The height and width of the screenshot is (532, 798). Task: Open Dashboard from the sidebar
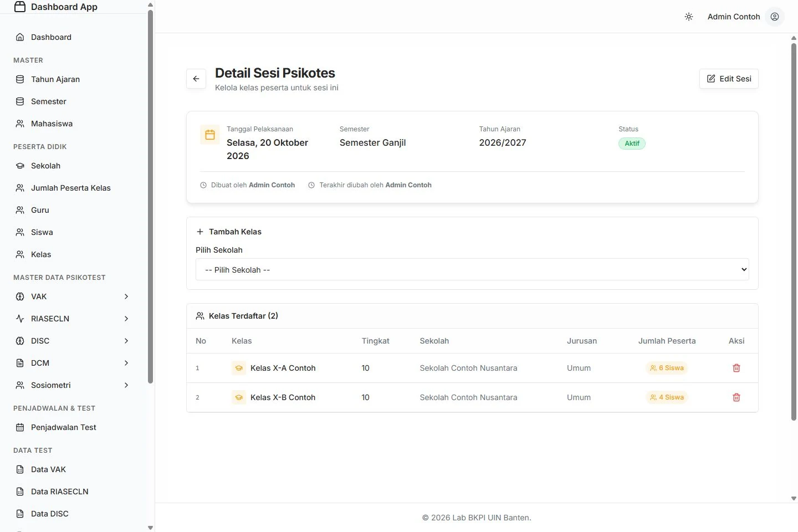tap(73, 37)
